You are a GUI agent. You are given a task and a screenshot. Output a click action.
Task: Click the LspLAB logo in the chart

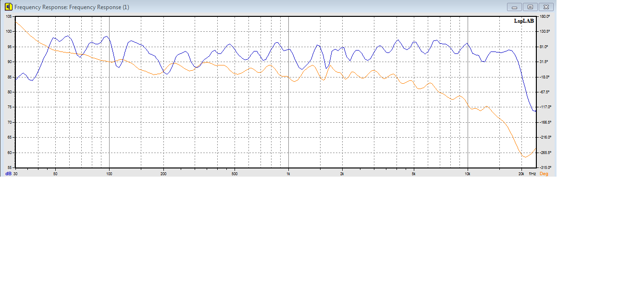[524, 21]
